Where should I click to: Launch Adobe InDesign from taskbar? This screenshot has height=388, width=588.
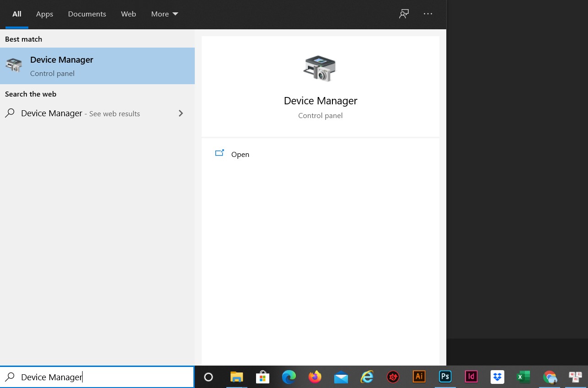coord(471,377)
